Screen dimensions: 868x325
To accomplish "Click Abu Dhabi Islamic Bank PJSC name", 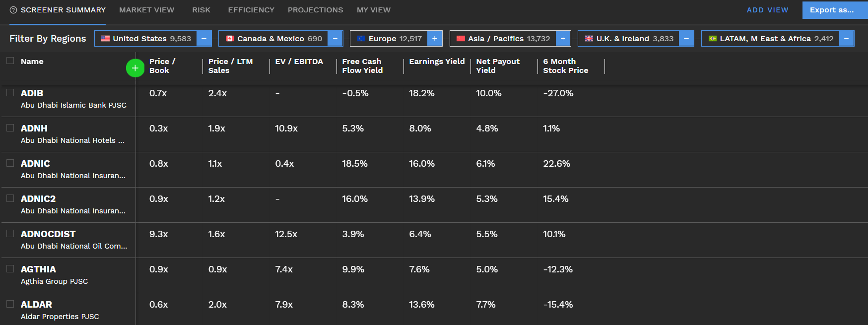I will click(73, 105).
